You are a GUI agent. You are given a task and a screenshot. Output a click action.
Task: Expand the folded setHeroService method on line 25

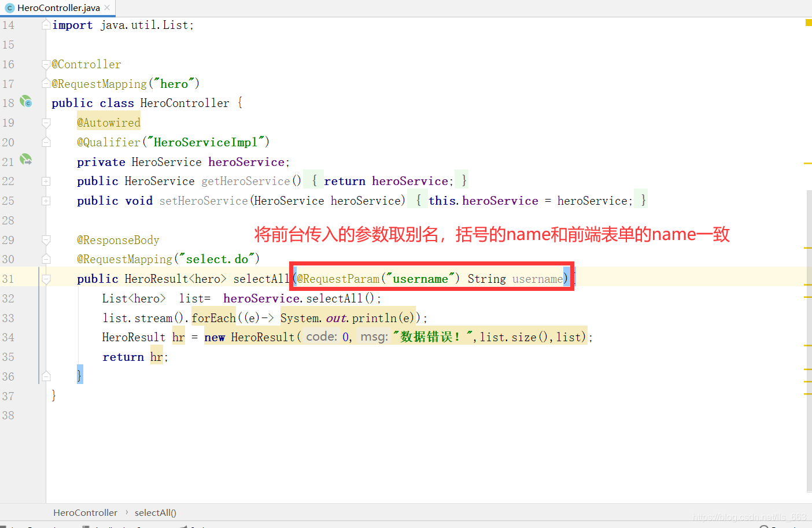click(46, 201)
